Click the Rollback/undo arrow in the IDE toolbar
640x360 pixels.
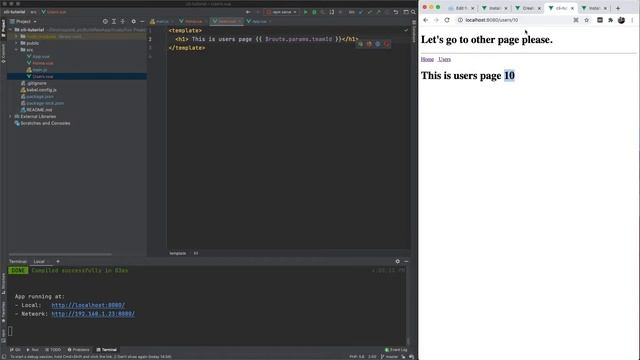pos(396,12)
